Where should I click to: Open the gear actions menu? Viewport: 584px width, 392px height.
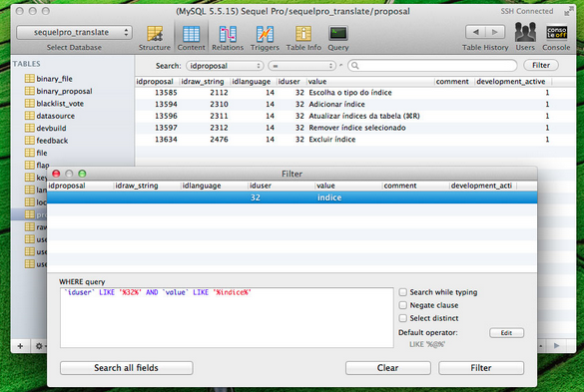tap(40, 346)
